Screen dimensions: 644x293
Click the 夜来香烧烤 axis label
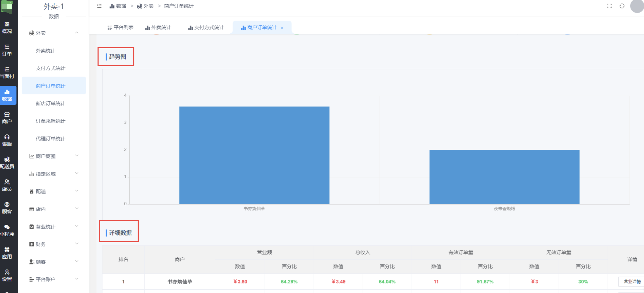[504, 209]
